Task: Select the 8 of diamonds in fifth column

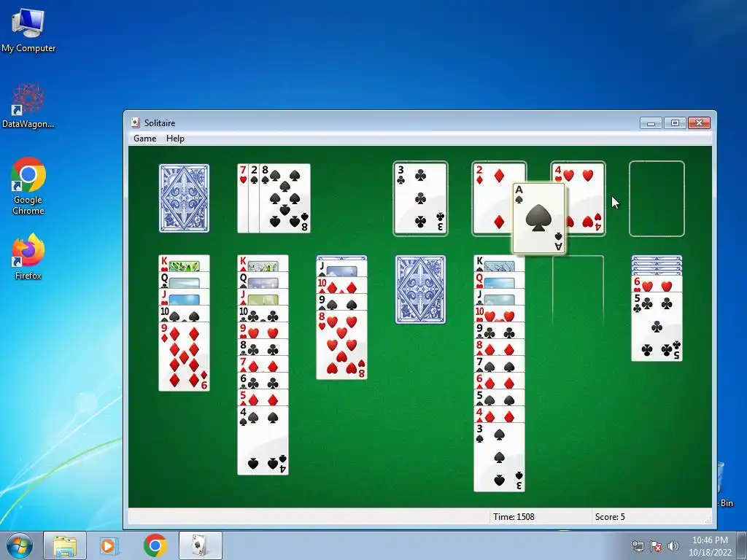Action: (499, 347)
